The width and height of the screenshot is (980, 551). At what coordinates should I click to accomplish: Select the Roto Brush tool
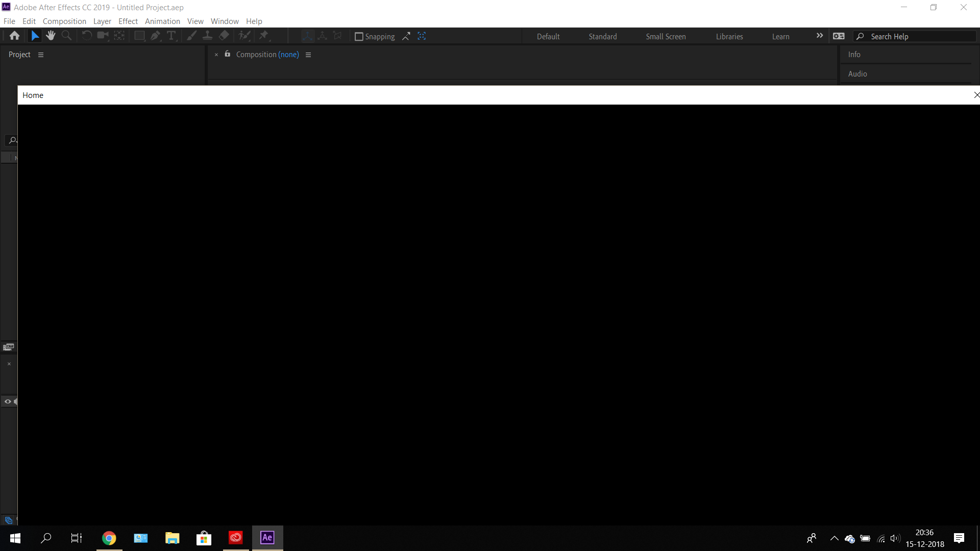tap(245, 36)
